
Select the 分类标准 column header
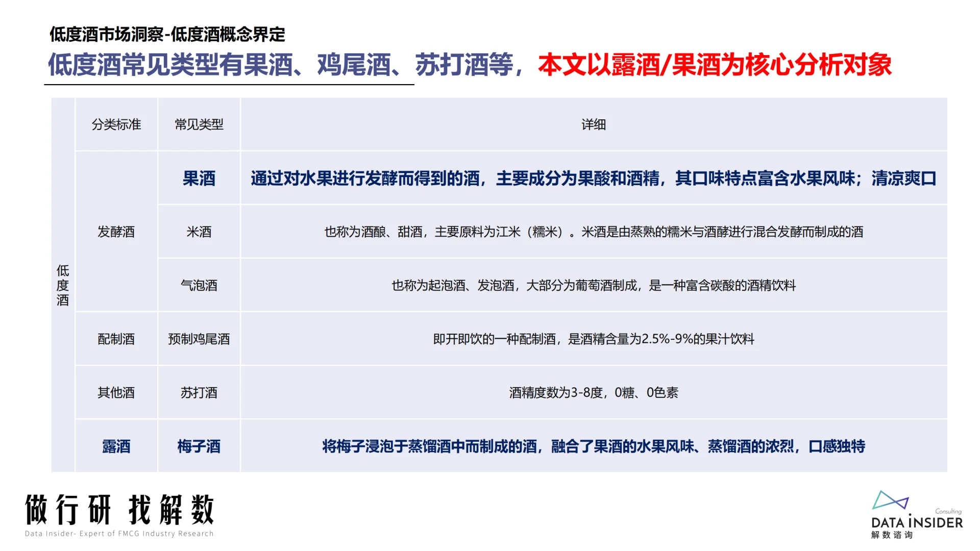point(116,124)
